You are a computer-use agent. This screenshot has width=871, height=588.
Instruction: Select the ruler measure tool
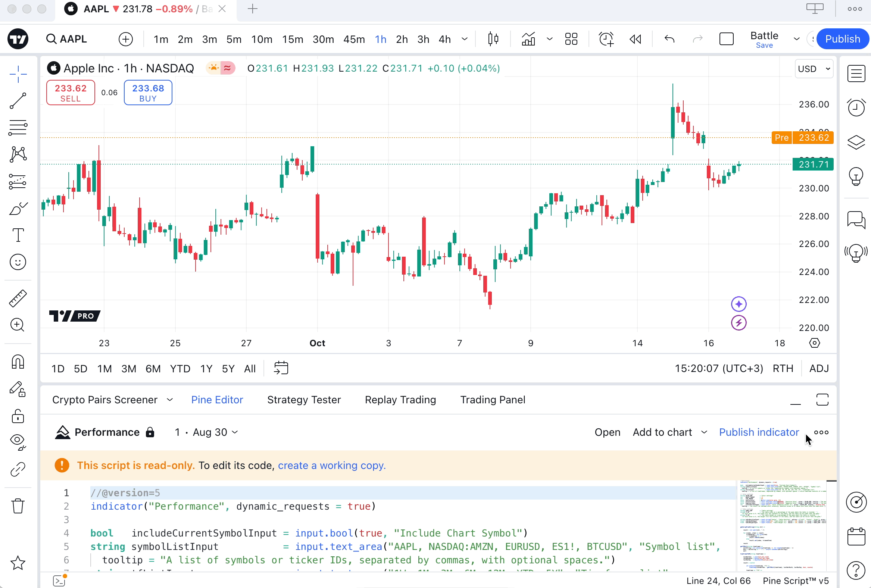click(x=18, y=299)
